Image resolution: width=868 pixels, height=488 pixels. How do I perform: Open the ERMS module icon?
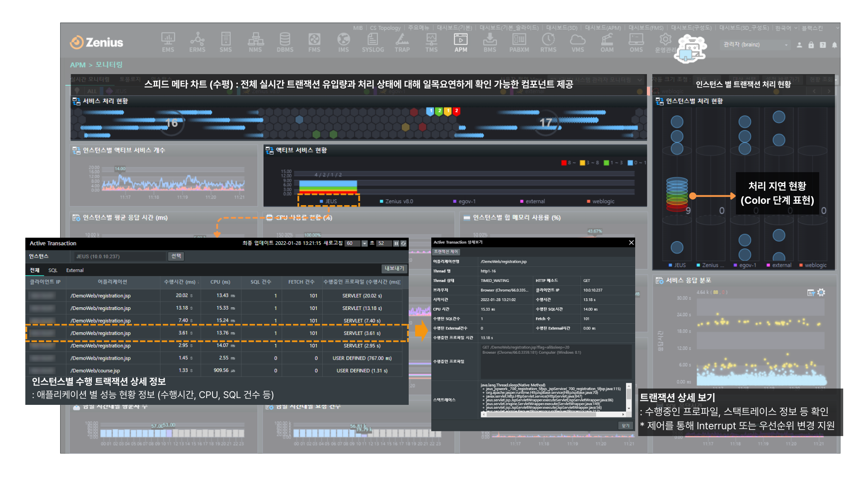(197, 42)
